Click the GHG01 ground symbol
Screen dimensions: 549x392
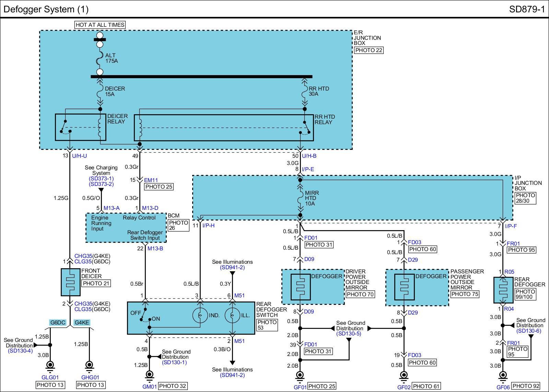pyautogui.click(x=89, y=366)
